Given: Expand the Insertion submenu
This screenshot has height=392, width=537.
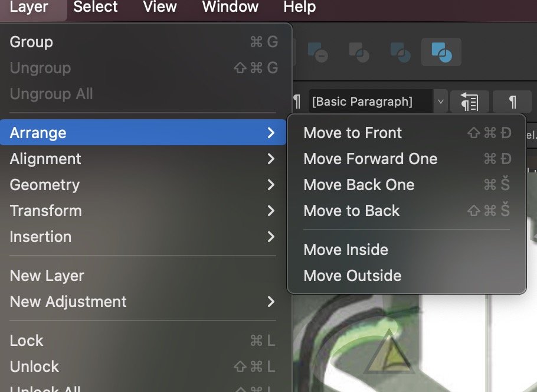Looking at the screenshot, I should [x=41, y=237].
